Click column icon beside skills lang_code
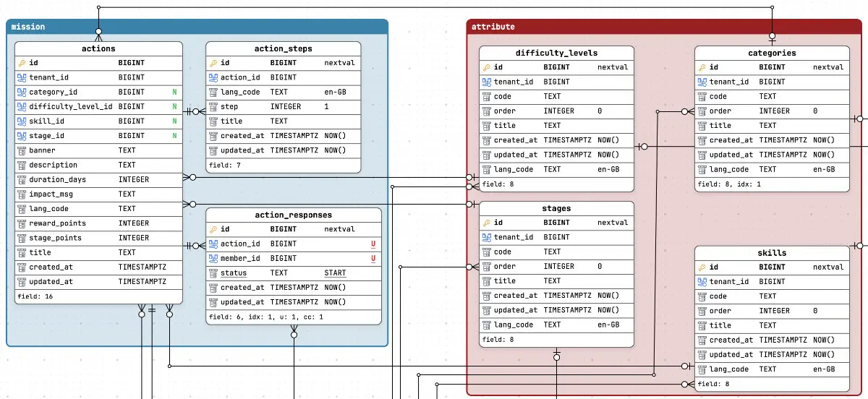Viewport: 868px width, 399px height. (x=702, y=369)
